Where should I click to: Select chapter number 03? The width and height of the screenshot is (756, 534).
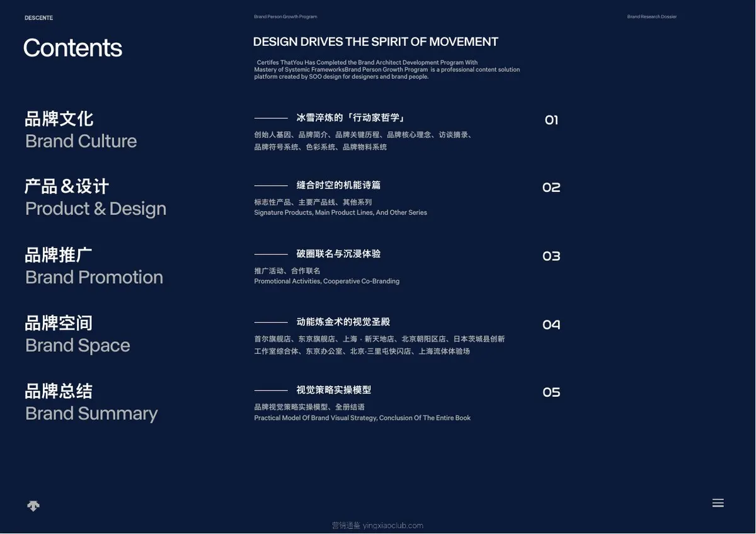(551, 256)
